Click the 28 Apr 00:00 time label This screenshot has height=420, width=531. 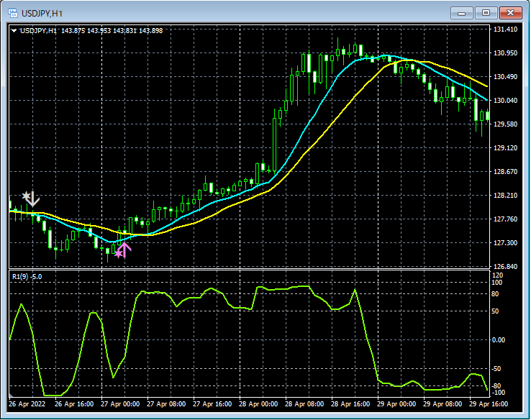point(258,404)
